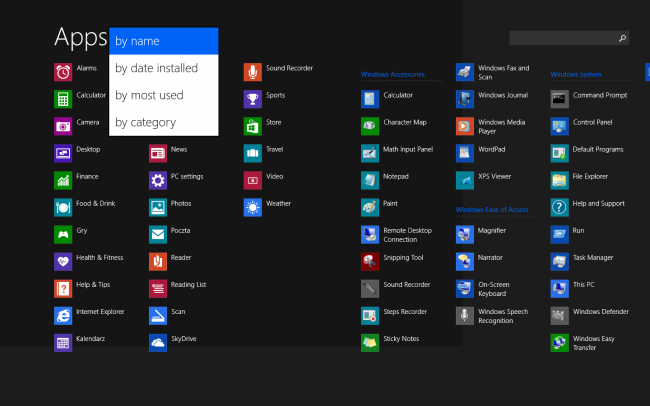Open the Gry games icon
The image size is (650, 406).
coord(63,235)
